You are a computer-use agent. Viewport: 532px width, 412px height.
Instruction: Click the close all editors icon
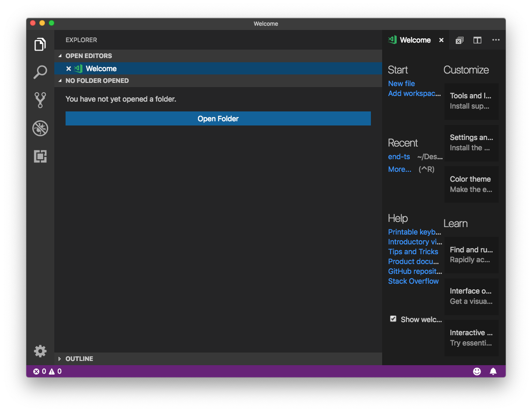[x=459, y=40]
